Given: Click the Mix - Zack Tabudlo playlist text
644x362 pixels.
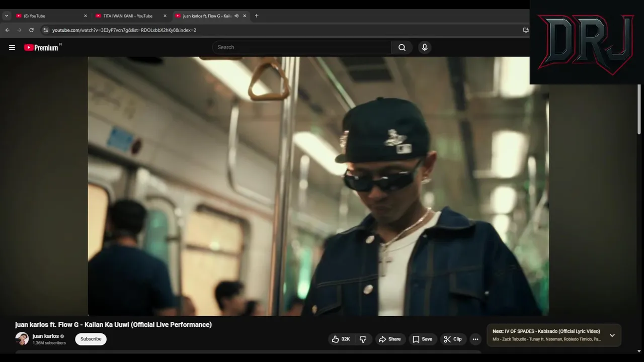Looking at the screenshot, I should point(547,339).
